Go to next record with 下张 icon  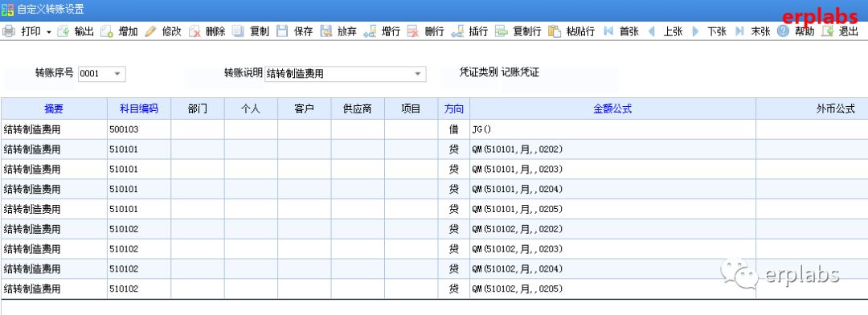(x=695, y=31)
